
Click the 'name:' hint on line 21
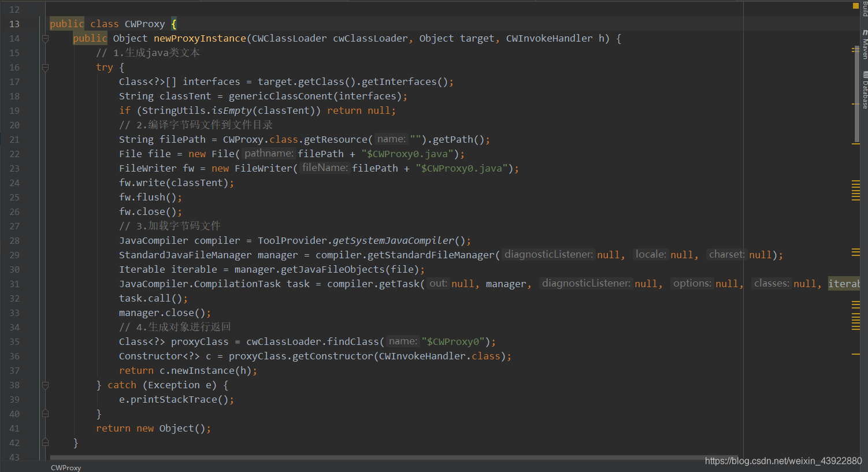point(392,139)
